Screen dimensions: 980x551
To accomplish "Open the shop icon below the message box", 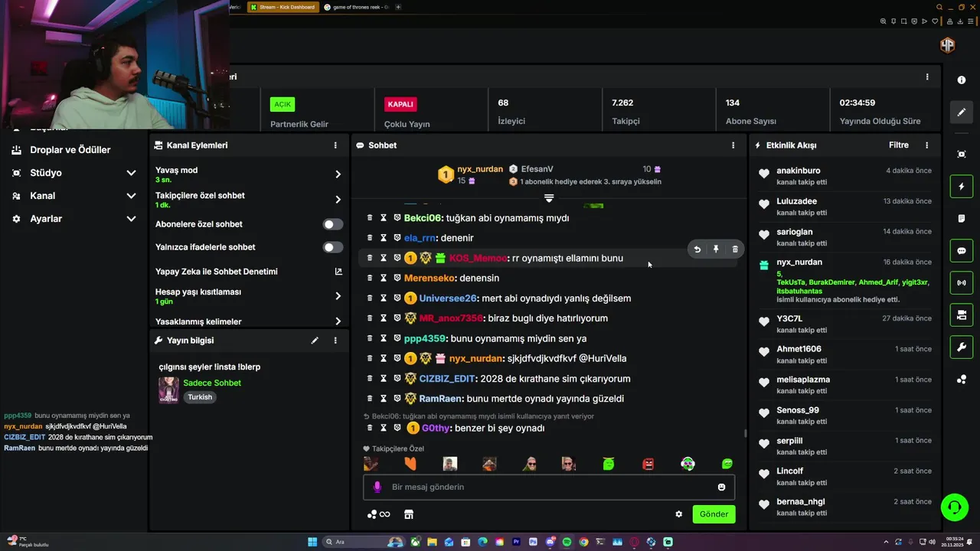I will (x=409, y=514).
